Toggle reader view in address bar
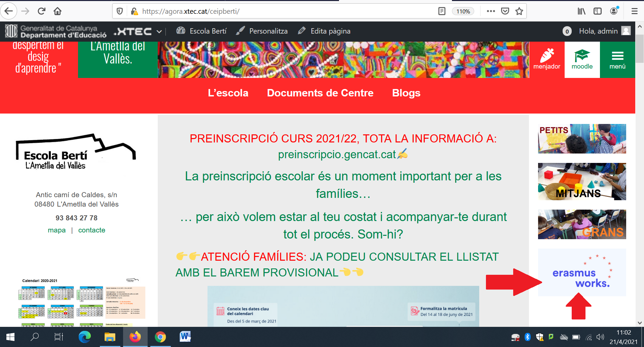 tap(442, 11)
